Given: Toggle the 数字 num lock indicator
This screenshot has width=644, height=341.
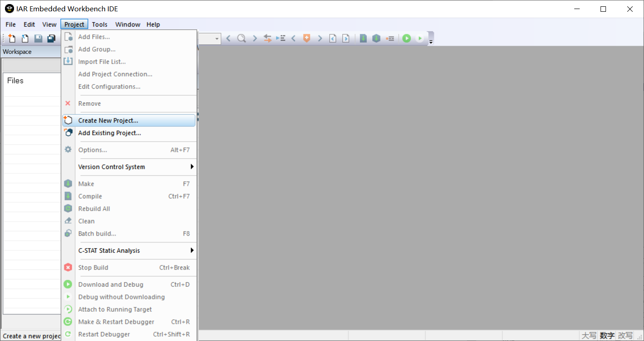Looking at the screenshot, I should (607, 336).
